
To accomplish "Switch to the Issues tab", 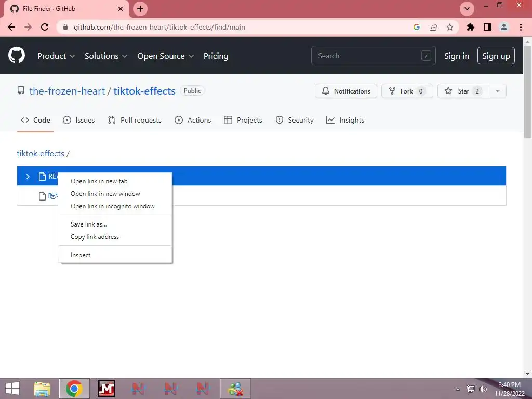I will click(x=79, y=120).
